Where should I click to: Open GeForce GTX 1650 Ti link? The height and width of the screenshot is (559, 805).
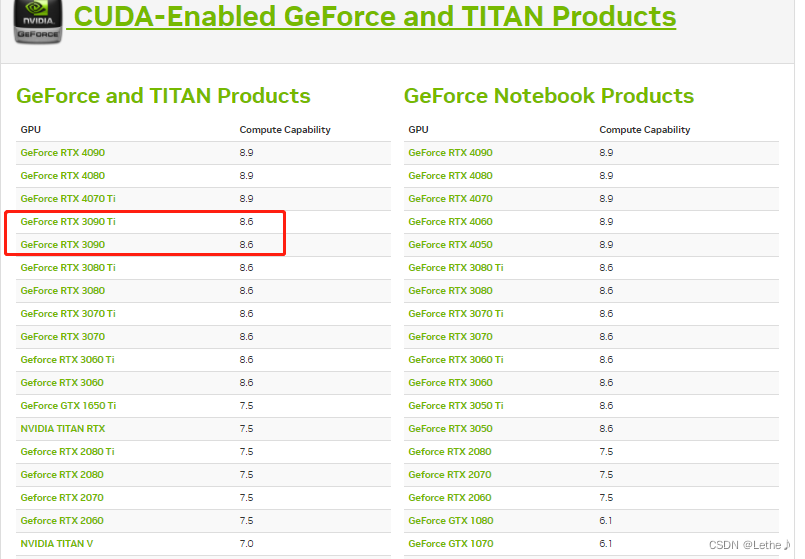click(x=68, y=406)
